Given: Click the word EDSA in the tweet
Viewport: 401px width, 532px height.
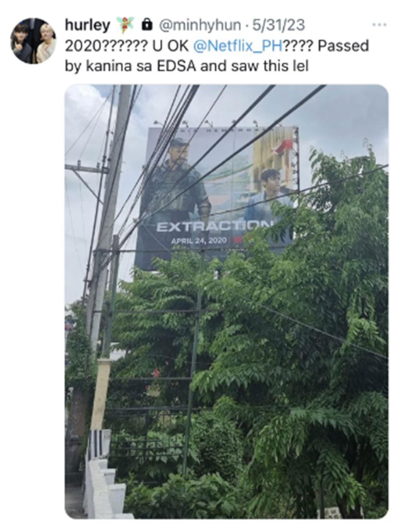Looking at the screenshot, I should click(x=177, y=66).
